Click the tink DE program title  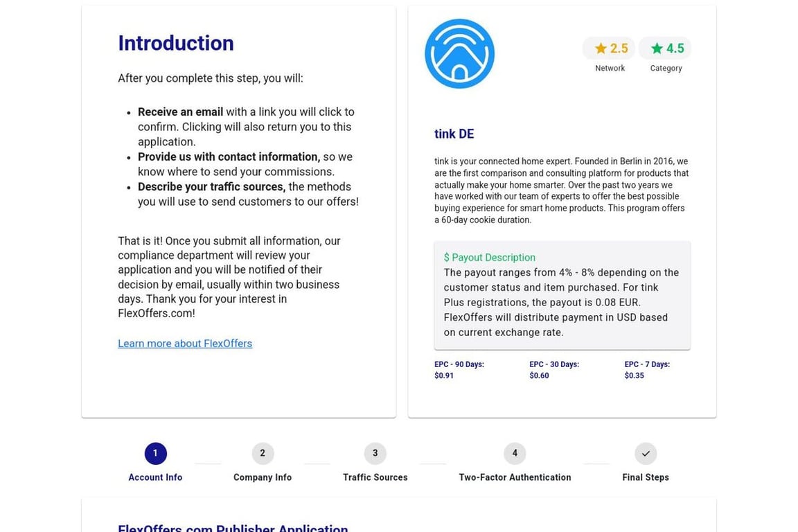[x=454, y=134]
